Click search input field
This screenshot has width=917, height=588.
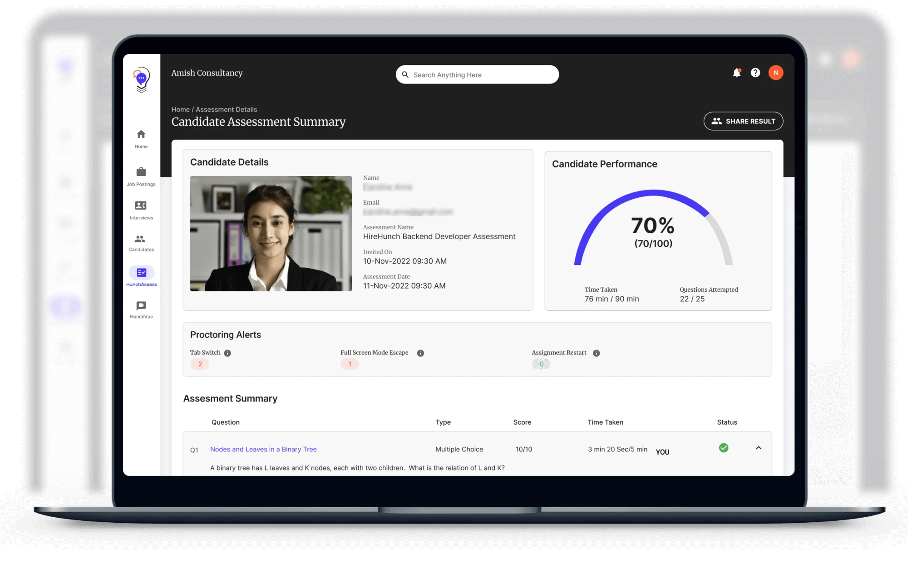(x=477, y=74)
